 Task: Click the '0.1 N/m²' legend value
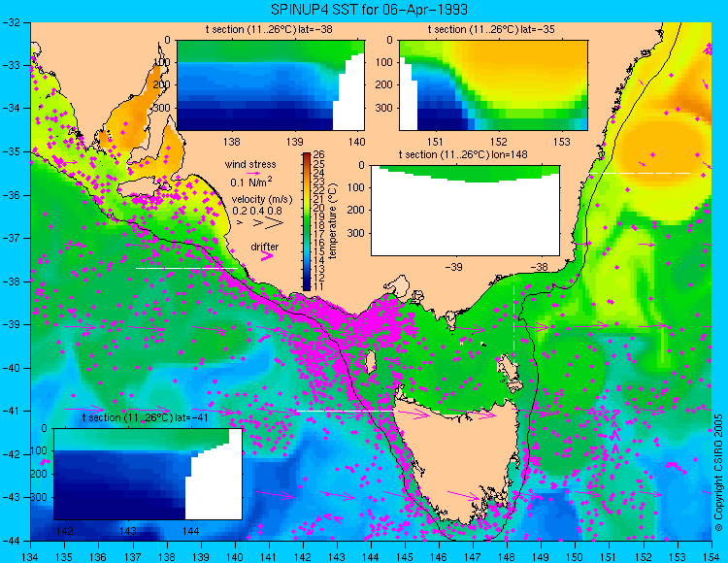251,182
